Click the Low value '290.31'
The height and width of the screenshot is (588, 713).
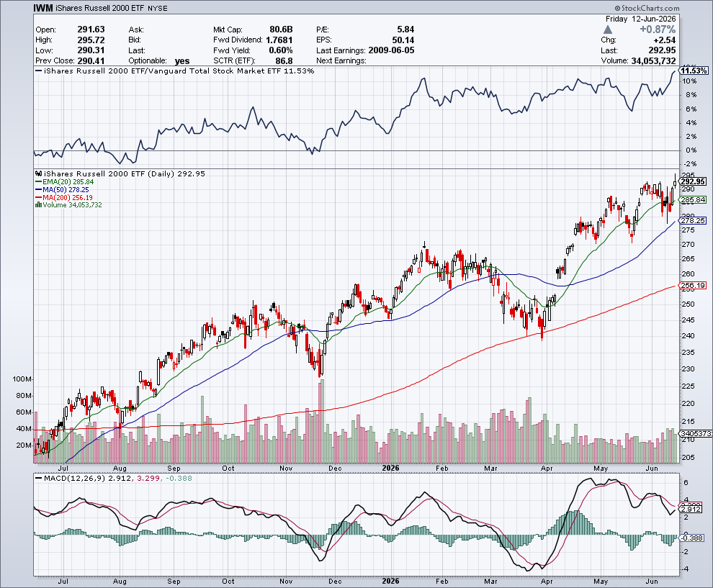(x=91, y=50)
